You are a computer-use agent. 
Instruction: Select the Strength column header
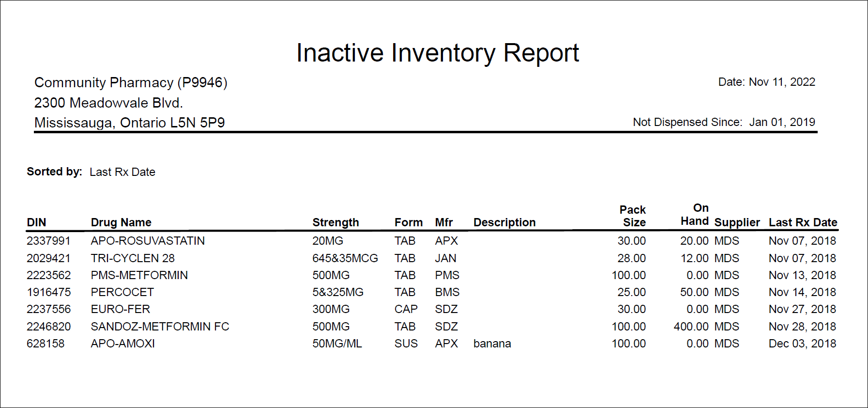(335, 222)
